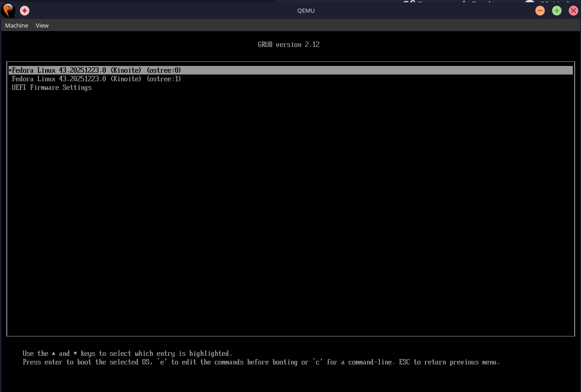Select the Fedora Linux (ostree:1) boot entry
This screenshot has height=392, width=581.
(x=96, y=79)
